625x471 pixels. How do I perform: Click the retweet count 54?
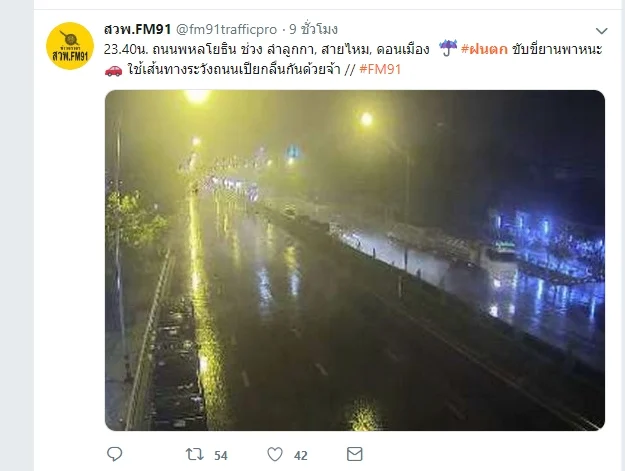[x=221, y=455]
